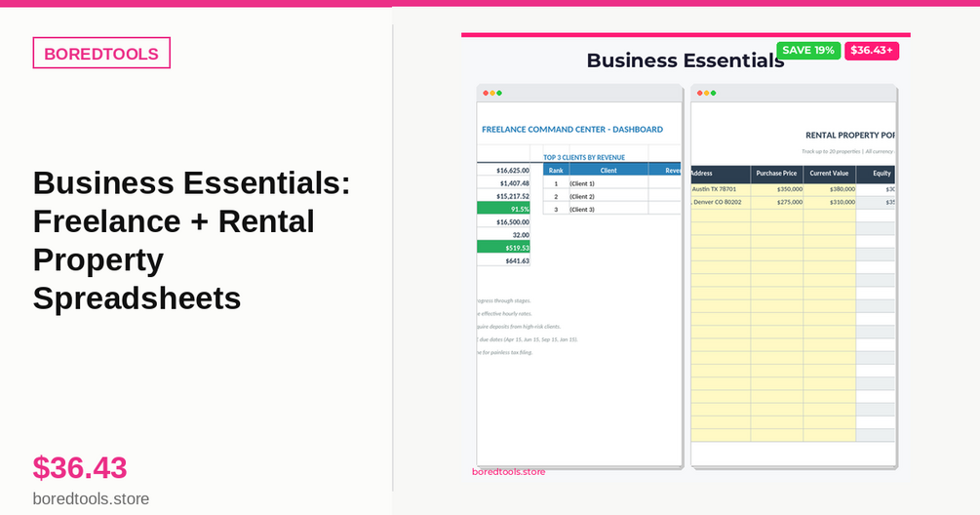
Task: Click the large pink $36.43 price
Action: [x=80, y=467]
